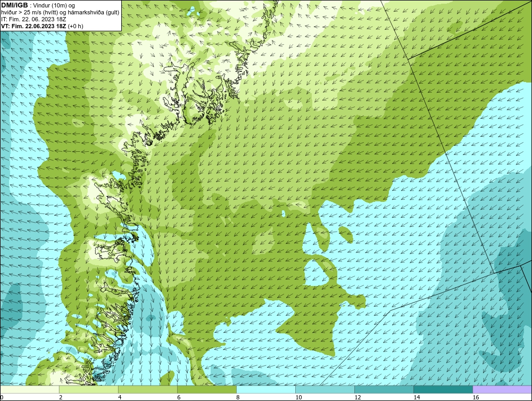The height and width of the screenshot is (401, 532).
Task: Click the 2–4 m/s light green legend swatch
Action: click(x=89, y=389)
